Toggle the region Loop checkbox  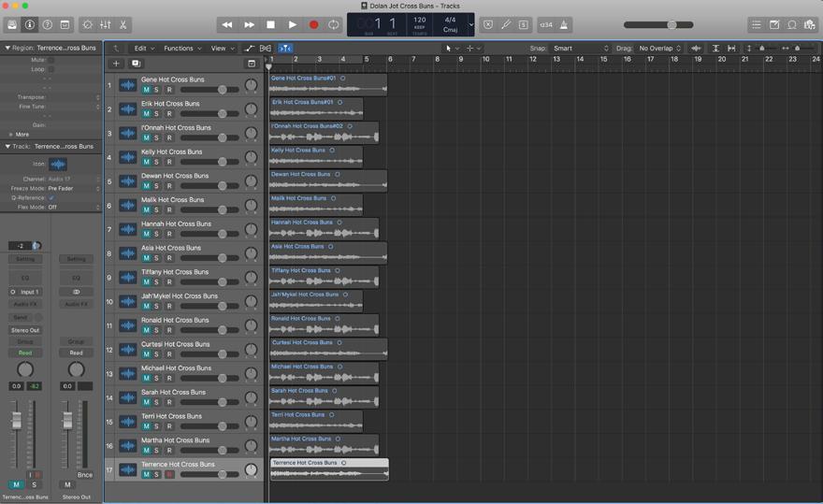click(x=51, y=69)
